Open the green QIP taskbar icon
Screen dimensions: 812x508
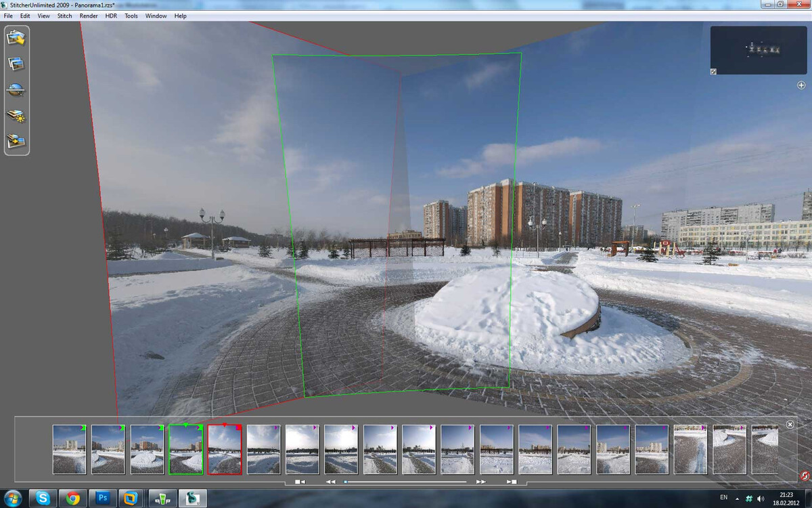click(163, 498)
